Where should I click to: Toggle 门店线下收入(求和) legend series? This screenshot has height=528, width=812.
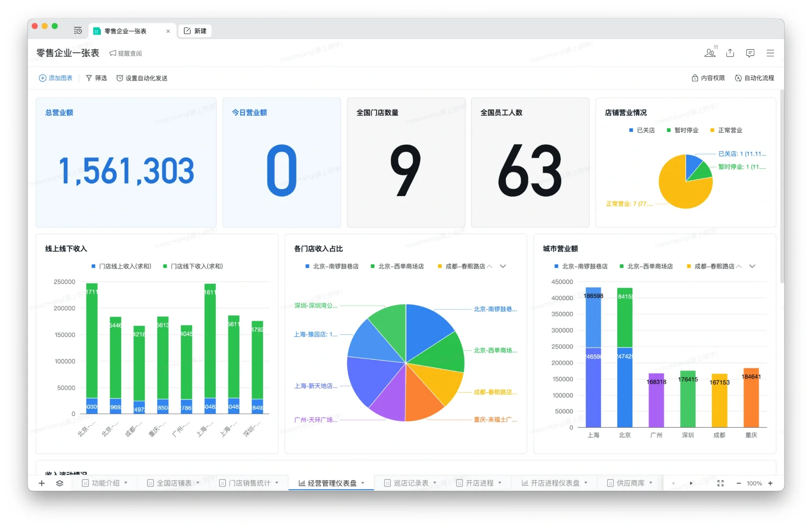pos(193,266)
